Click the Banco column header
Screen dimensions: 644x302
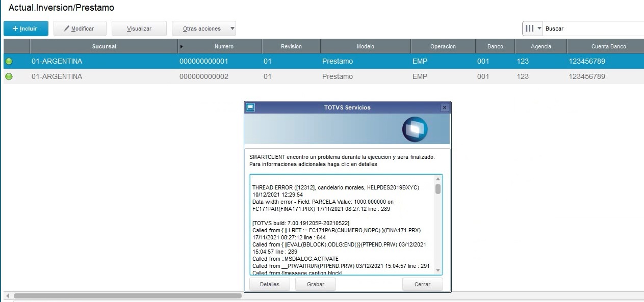click(495, 46)
